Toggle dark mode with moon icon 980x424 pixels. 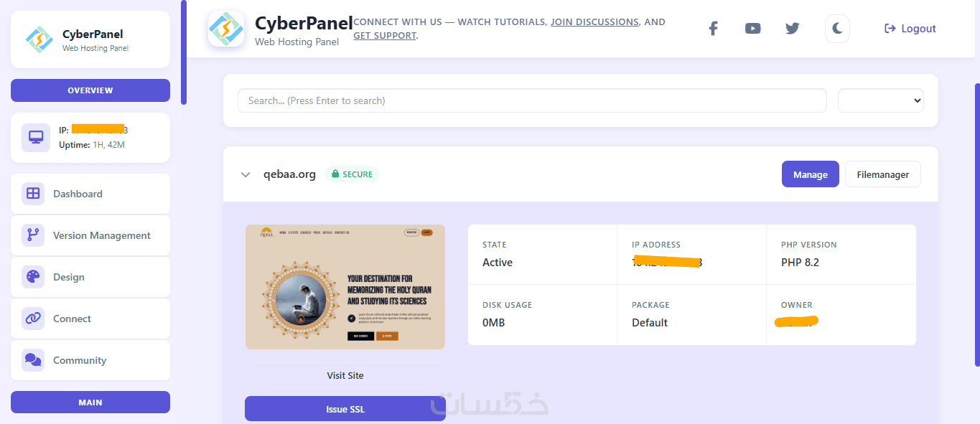point(837,29)
